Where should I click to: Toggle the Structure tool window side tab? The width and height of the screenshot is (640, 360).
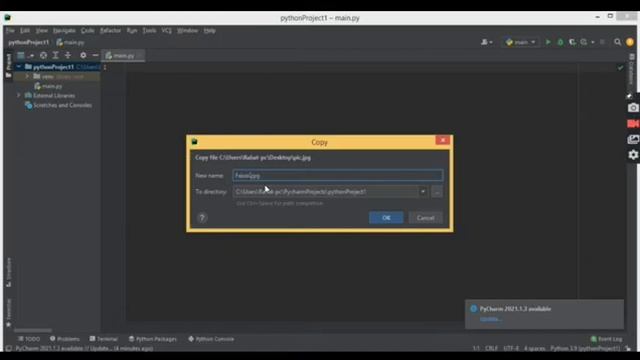coord(9,272)
